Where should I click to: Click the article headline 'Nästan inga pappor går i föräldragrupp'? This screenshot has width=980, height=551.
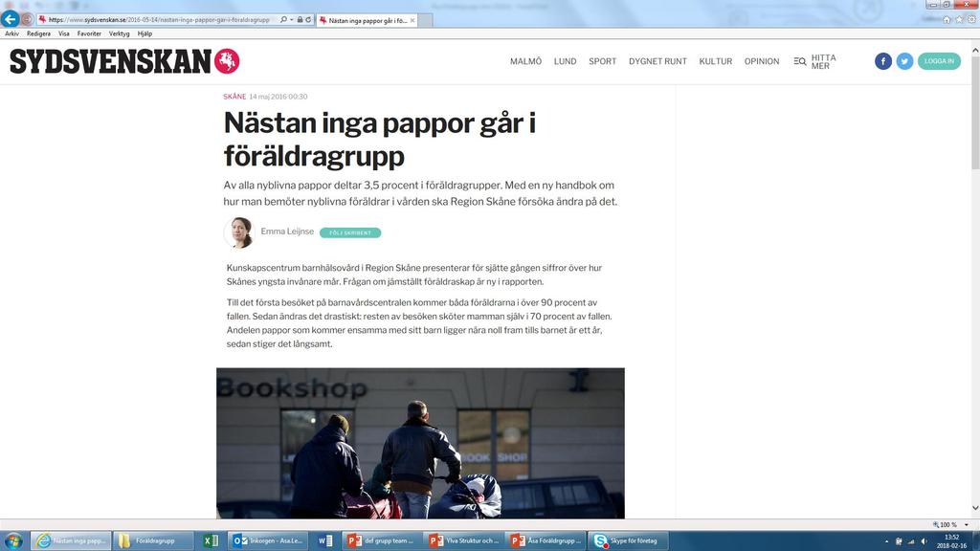(380, 140)
